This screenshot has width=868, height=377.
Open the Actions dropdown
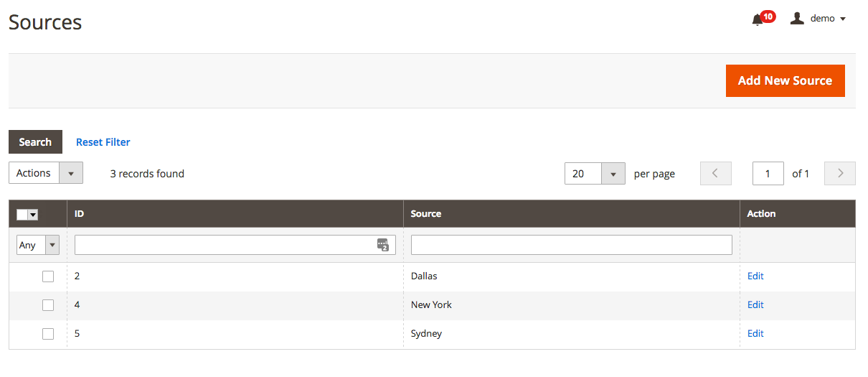pos(46,173)
